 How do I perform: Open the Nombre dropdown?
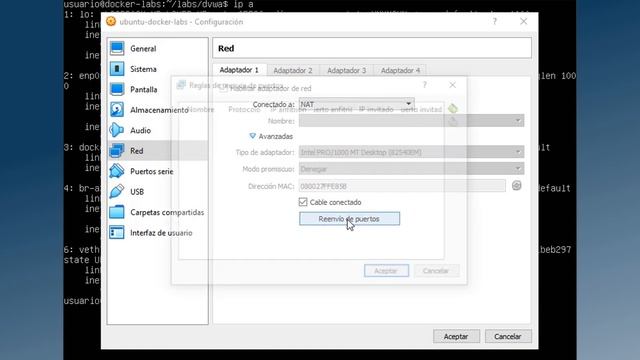pos(411,121)
